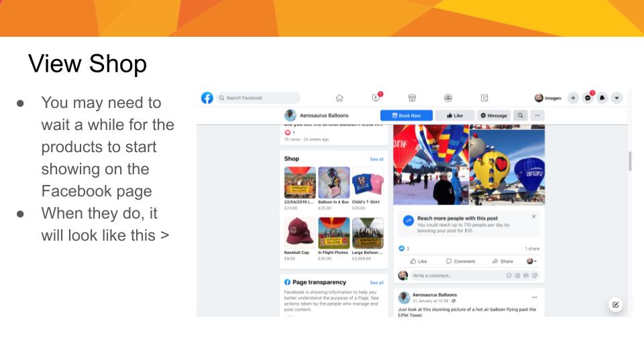The image size is (644, 362).
Task: Click the plus Create icon
Action: (x=573, y=98)
